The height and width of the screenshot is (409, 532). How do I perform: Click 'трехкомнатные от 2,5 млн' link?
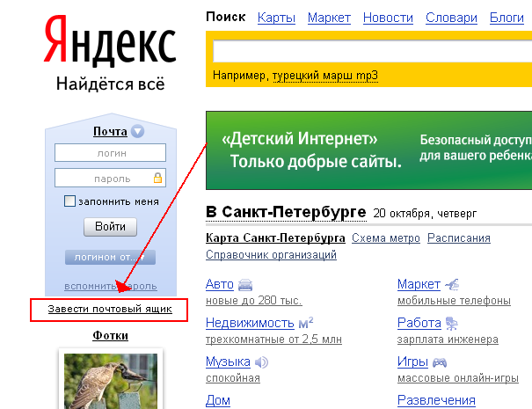coord(273,340)
